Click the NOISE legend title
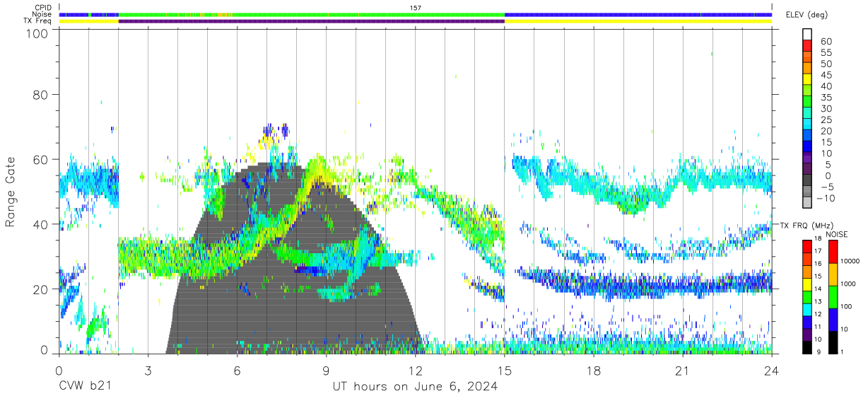868x401 pixels. [838, 234]
